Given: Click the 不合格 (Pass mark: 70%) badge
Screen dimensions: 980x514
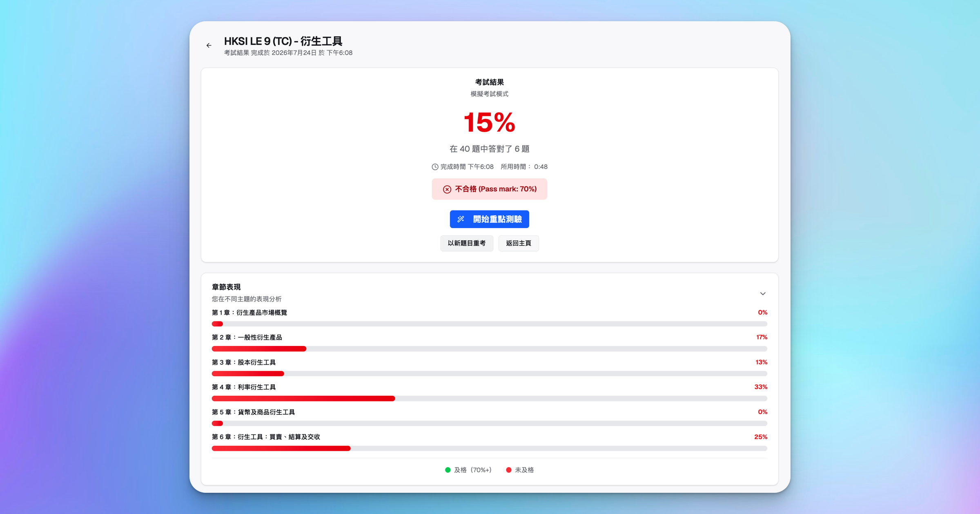Looking at the screenshot, I should pyautogui.click(x=489, y=189).
